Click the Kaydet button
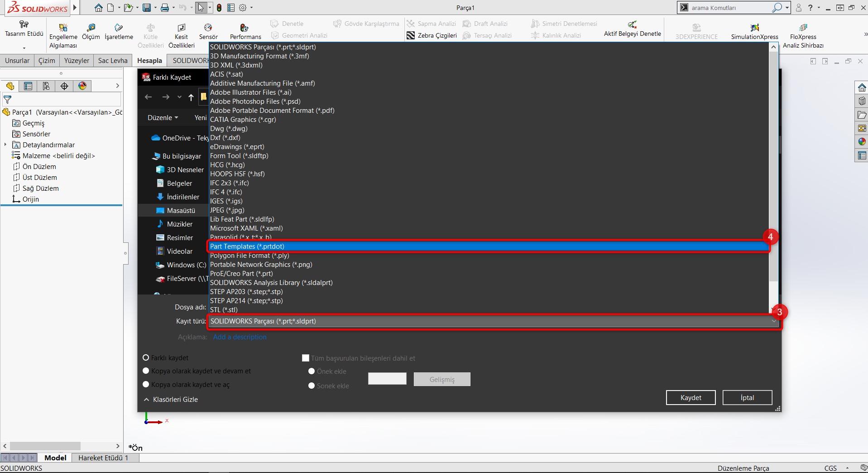 [x=691, y=398]
